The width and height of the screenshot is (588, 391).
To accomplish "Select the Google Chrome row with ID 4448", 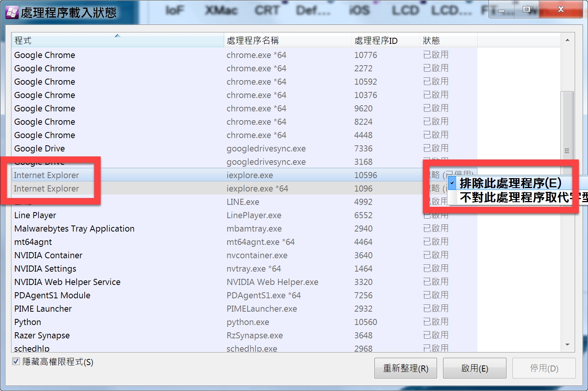I will [x=244, y=135].
